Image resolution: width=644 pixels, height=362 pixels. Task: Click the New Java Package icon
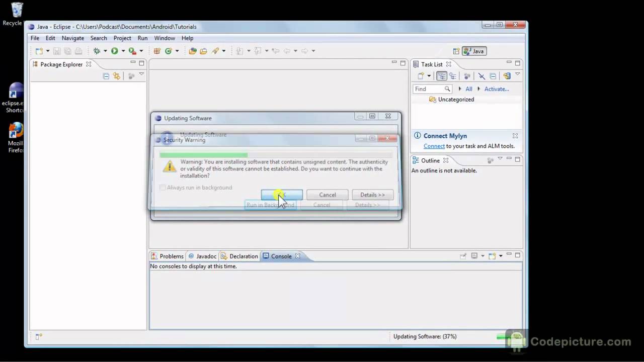click(157, 51)
